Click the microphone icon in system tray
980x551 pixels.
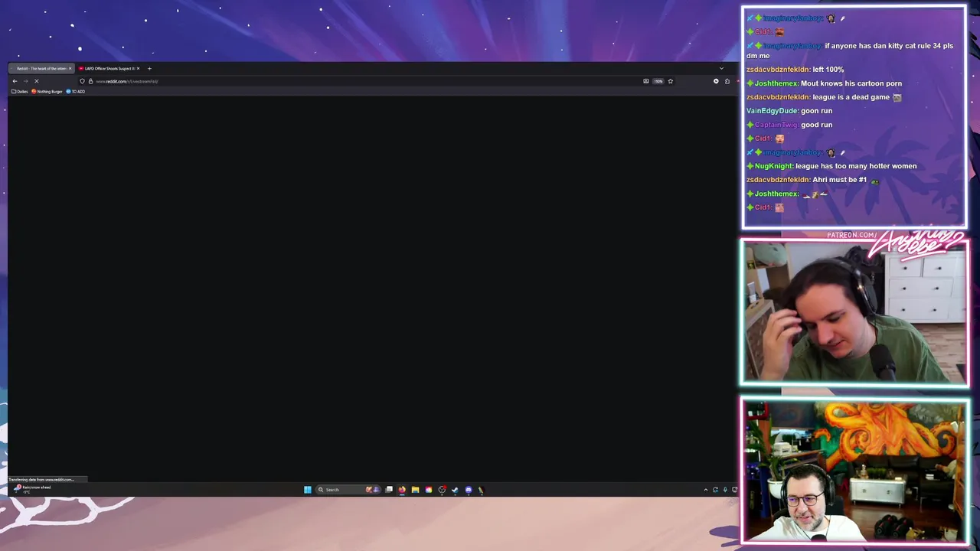[x=725, y=490]
